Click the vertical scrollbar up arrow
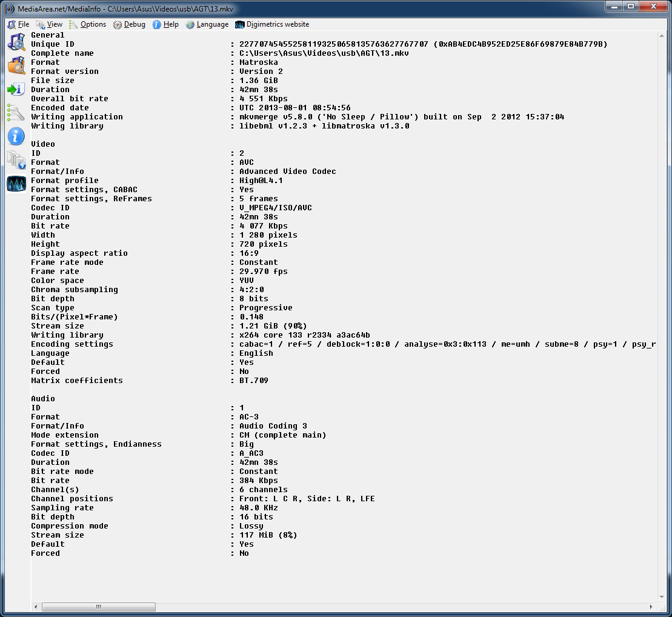672x617 pixels. pos(662,36)
